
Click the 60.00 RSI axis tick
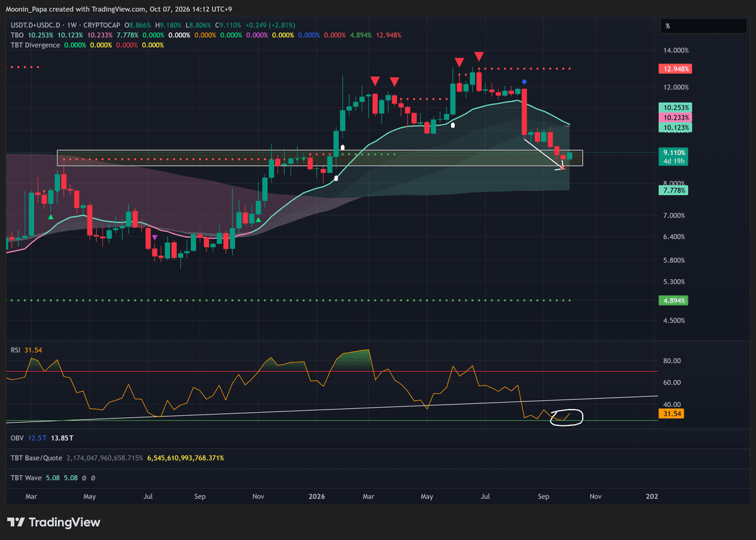[672, 382]
